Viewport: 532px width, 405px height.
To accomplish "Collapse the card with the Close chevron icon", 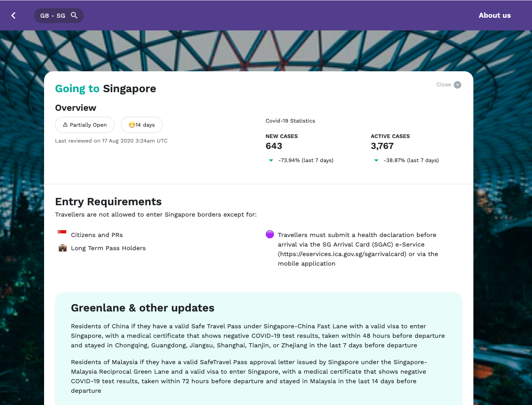I will point(457,85).
